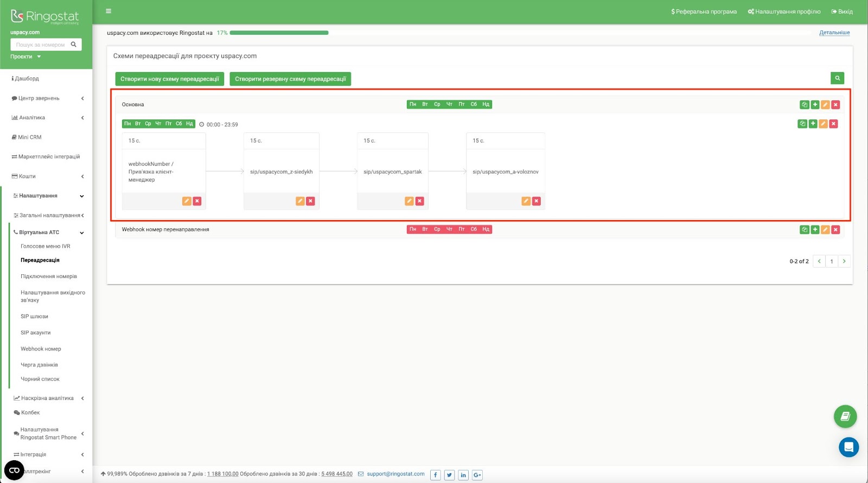This screenshot has height=483, width=868.
Task: Edit the sip/uspacycom_z-siedykh step
Action: (x=300, y=201)
